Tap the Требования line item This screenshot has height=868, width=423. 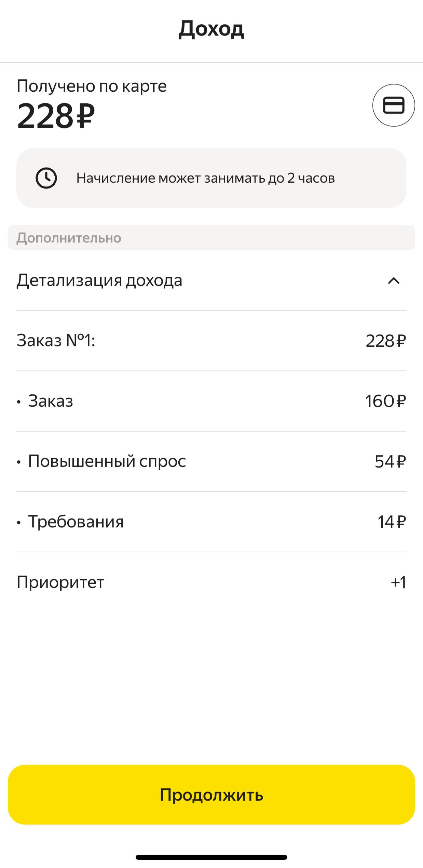point(76,522)
